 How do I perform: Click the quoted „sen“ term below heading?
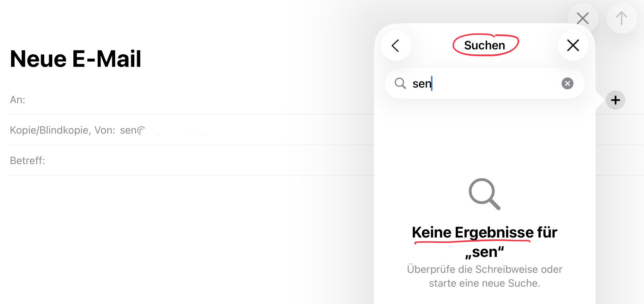click(x=484, y=252)
